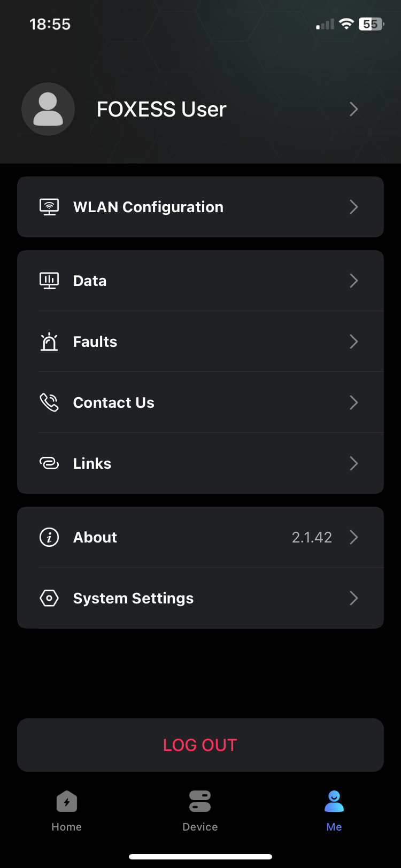Open the Links row chevron arrow
401x868 pixels.
click(x=353, y=463)
